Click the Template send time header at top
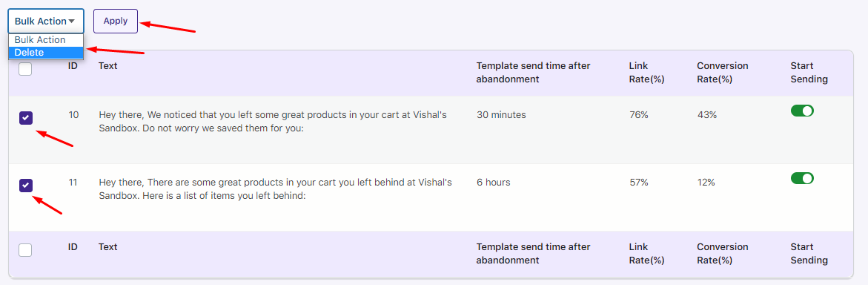Viewport: 868px width, 285px height. pyautogui.click(x=534, y=73)
